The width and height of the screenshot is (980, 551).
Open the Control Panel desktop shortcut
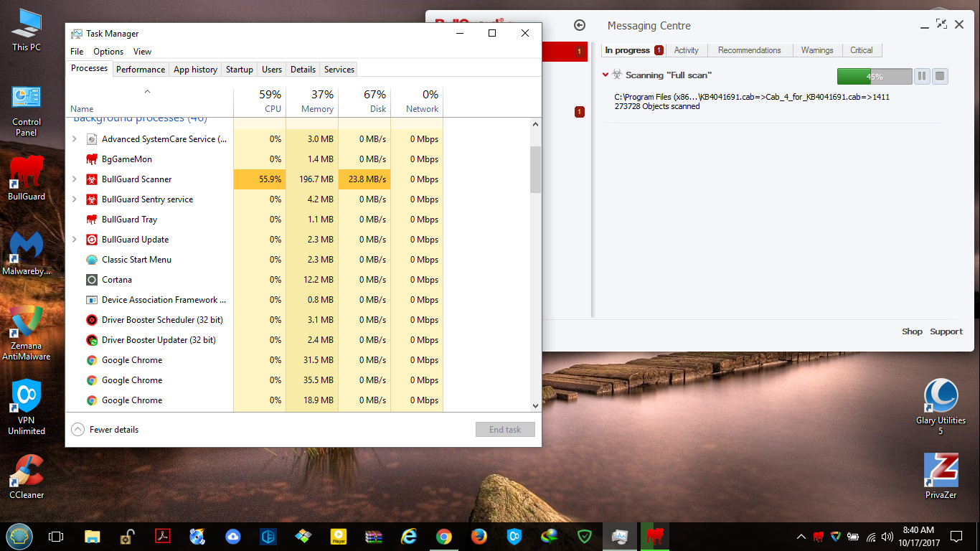pos(27,111)
